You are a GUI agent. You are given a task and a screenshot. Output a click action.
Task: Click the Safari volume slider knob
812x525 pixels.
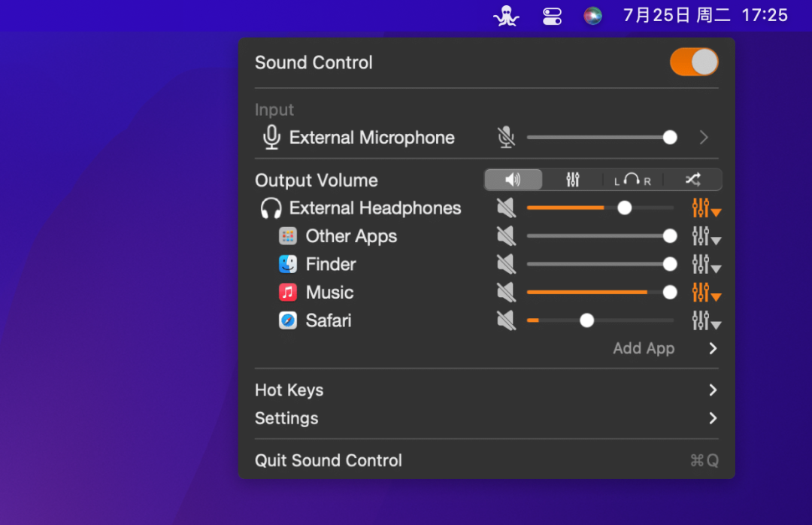point(587,320)
